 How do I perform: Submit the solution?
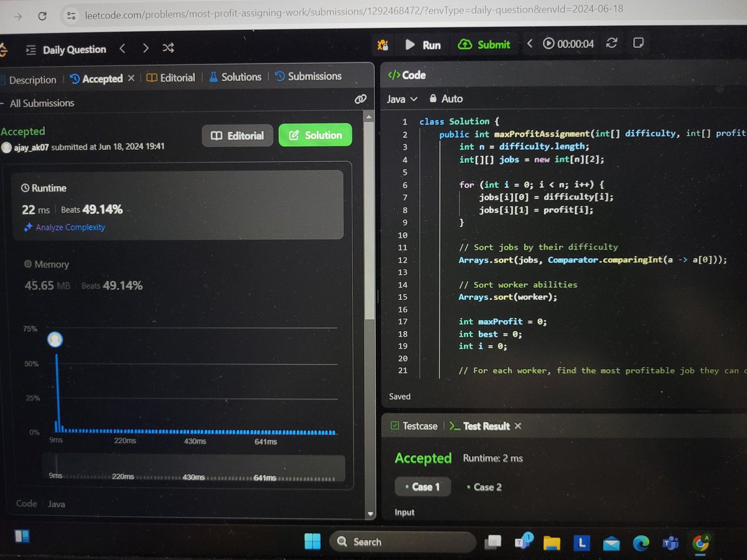(x=484, y=44)
